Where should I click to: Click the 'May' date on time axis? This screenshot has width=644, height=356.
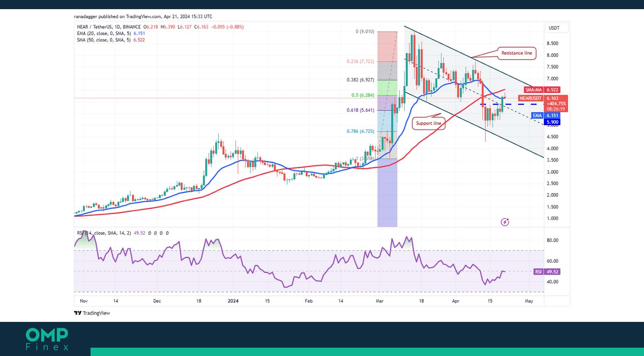[529, 301]
